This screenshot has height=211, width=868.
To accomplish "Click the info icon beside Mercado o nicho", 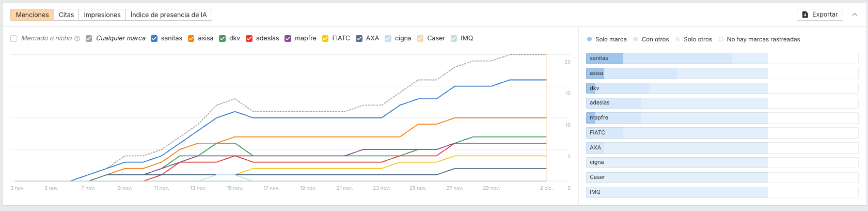I will click(x=77, y=38).
